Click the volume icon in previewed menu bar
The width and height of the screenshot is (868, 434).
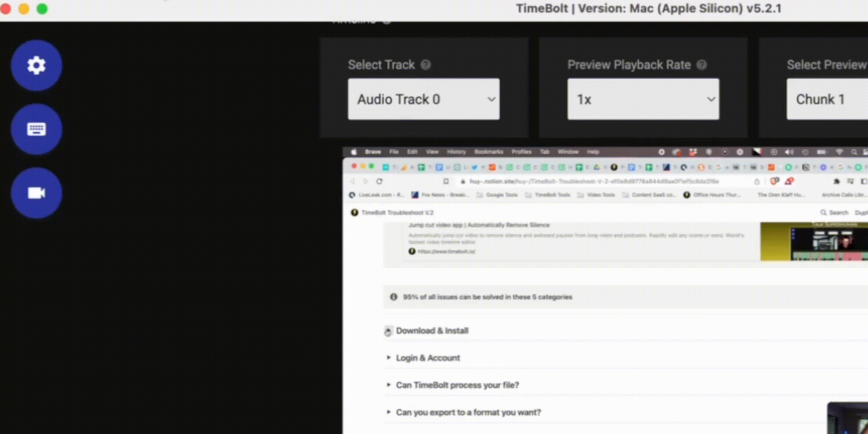pos(789,152)
